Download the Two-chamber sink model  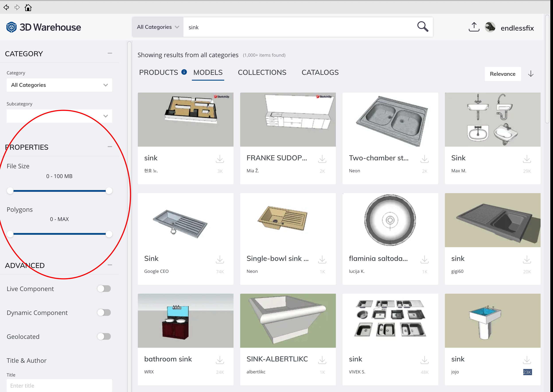(x=424, y=159)
